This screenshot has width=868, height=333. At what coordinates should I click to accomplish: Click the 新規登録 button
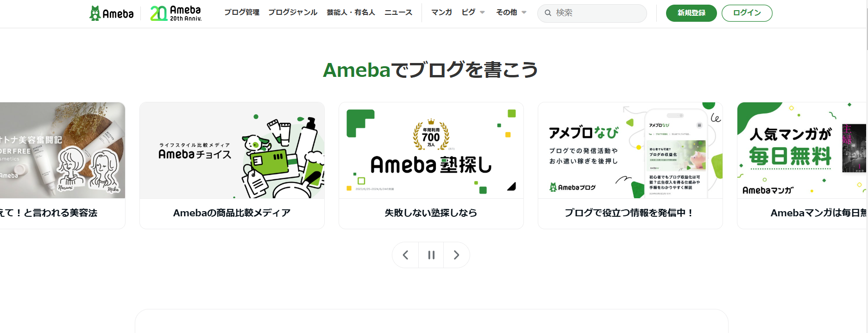[691, 13]
